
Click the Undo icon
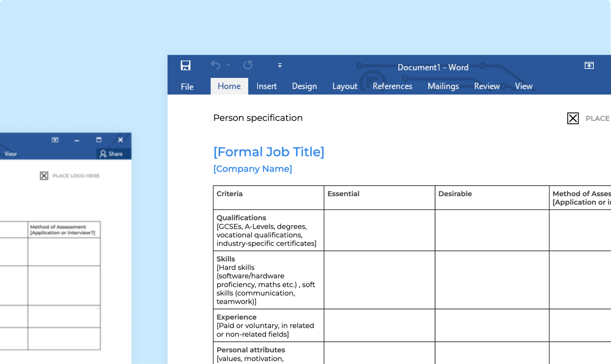pyautogui.click(x=215, y=65)
